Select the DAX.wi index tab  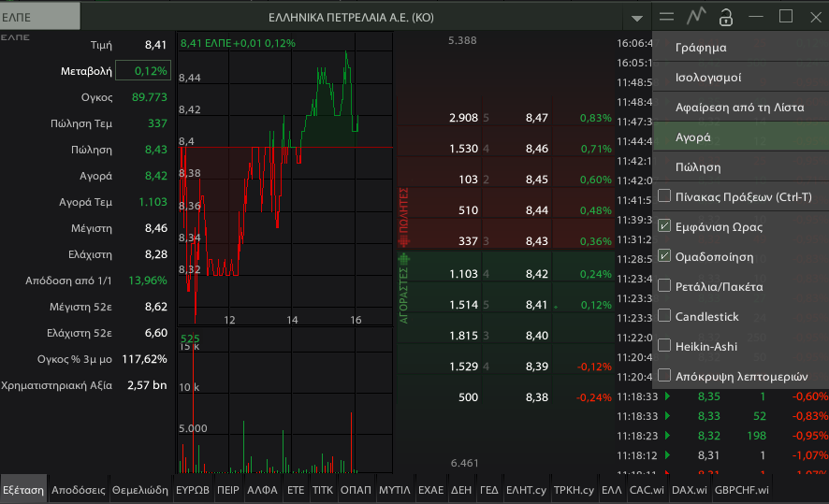tap(690, 490)
